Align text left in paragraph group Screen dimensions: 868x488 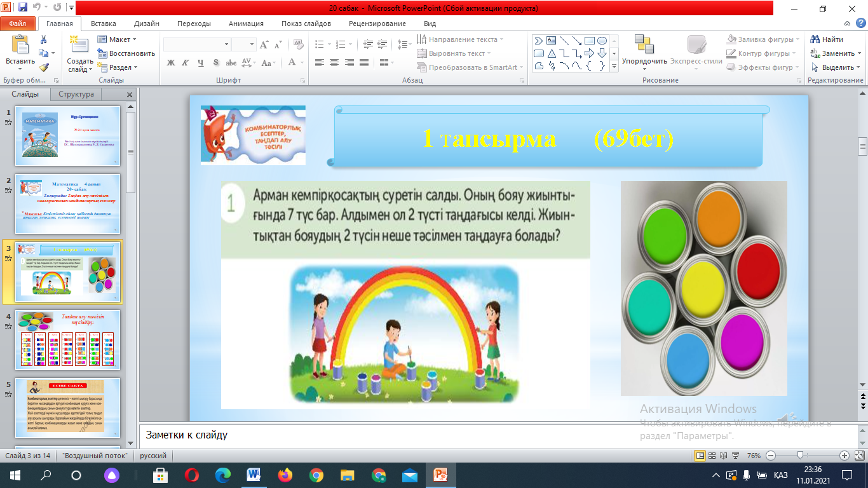[320, 62]
